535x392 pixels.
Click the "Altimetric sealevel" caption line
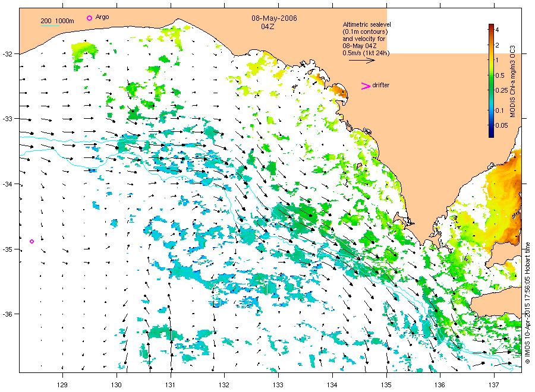tap(366, 24)
